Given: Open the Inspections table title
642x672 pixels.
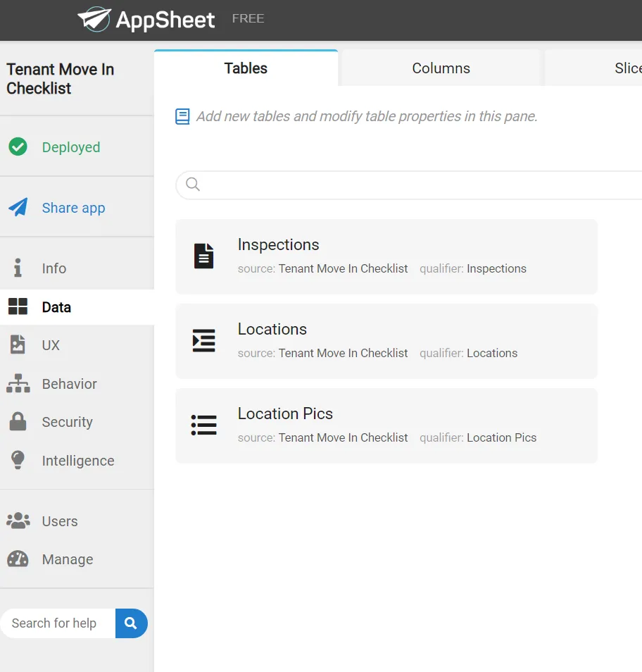Looking at the screenshot, I should point(278,244).
